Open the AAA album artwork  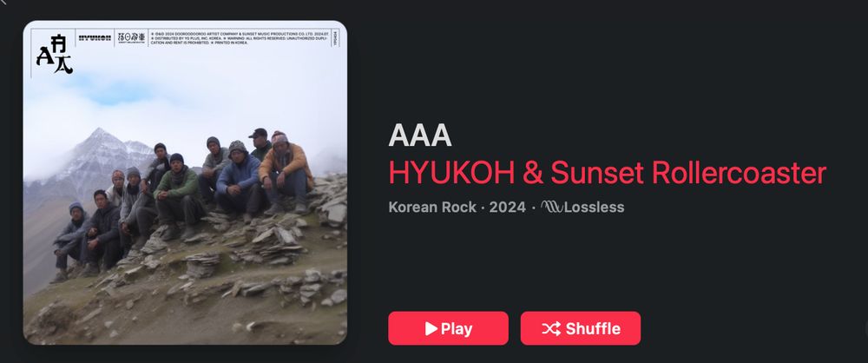pyautogui.click(x=185, y=182)
